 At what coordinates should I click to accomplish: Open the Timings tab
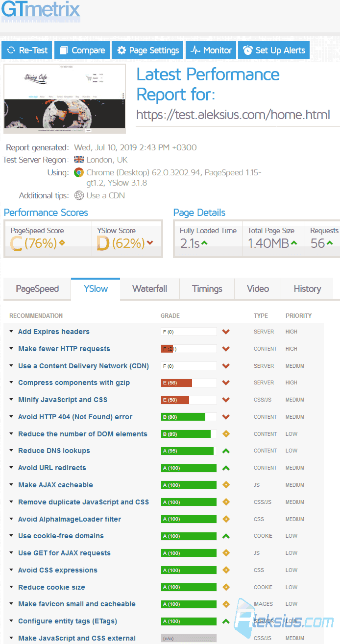click(x=207, y=288)
